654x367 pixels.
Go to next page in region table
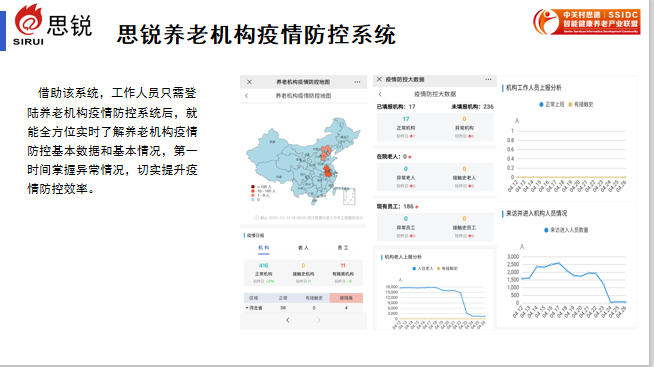coord(319,320)
